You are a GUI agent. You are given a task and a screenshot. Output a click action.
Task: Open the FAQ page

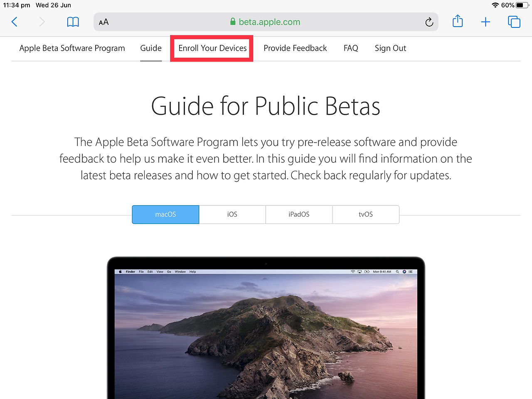point(351,48)
